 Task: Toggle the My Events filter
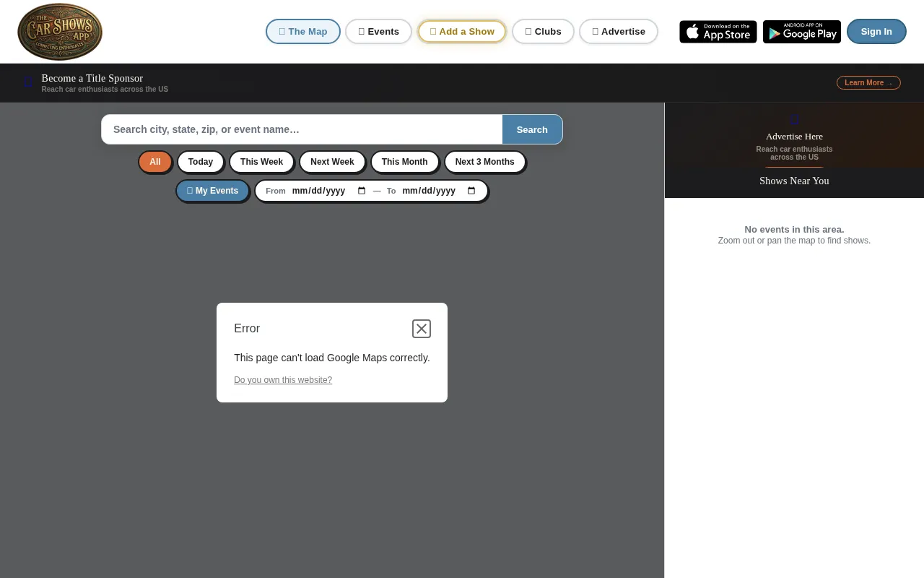[x=212, y=191]
